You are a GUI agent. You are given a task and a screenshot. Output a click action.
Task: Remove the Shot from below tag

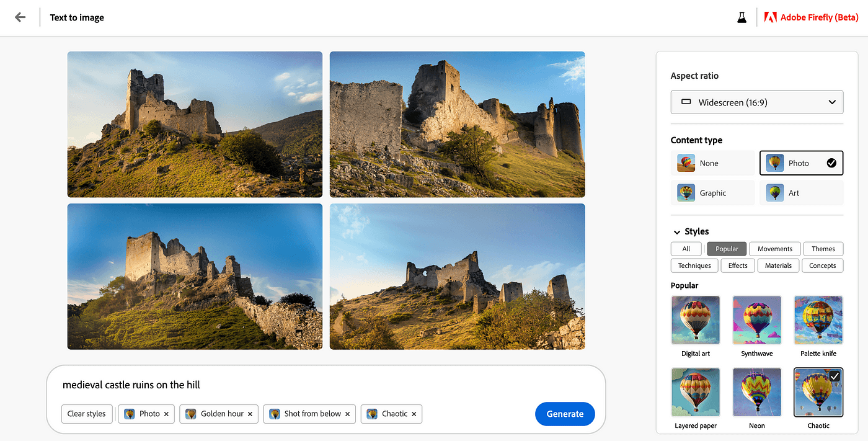pos(347,414)
